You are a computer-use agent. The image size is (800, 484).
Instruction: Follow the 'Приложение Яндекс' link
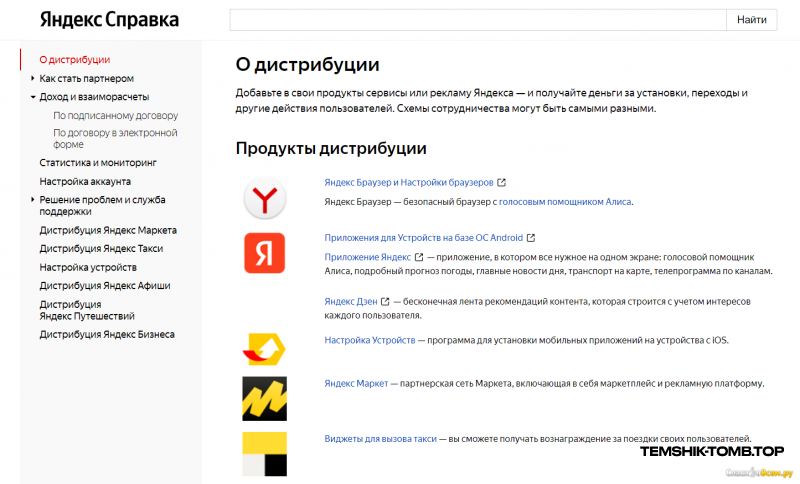coord(367,257)
